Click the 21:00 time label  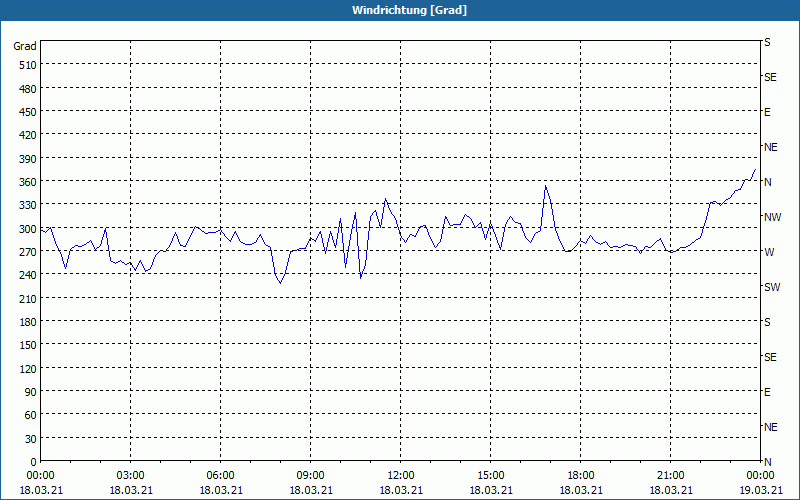[670, 476]
